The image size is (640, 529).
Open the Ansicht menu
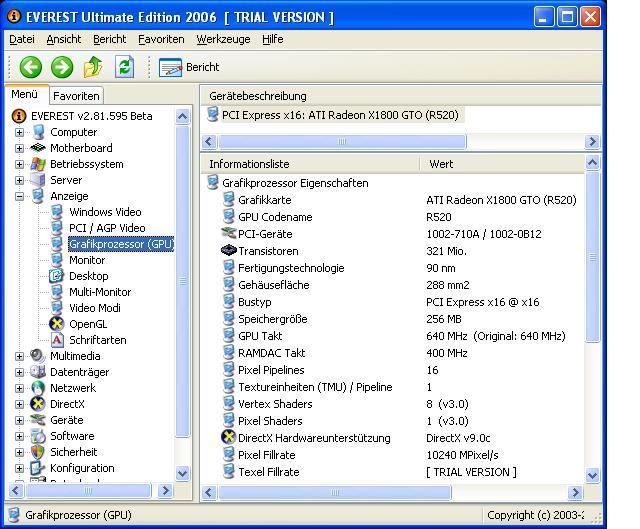coord(64,39)
